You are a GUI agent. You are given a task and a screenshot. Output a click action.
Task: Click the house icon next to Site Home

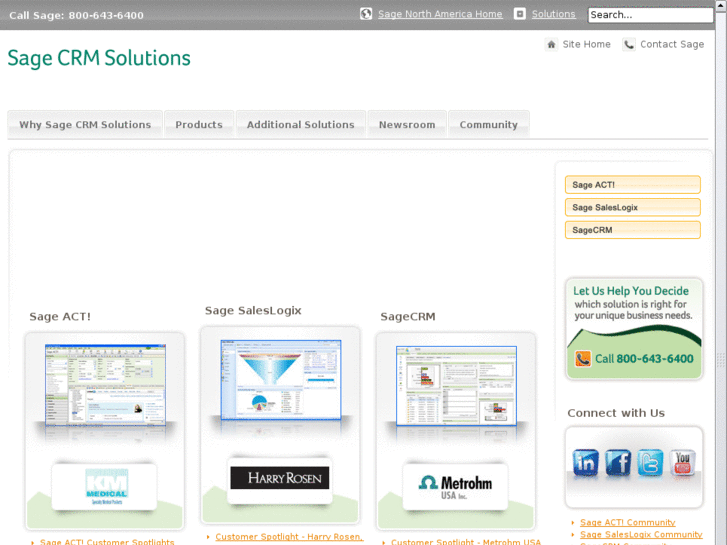[551, 45]
